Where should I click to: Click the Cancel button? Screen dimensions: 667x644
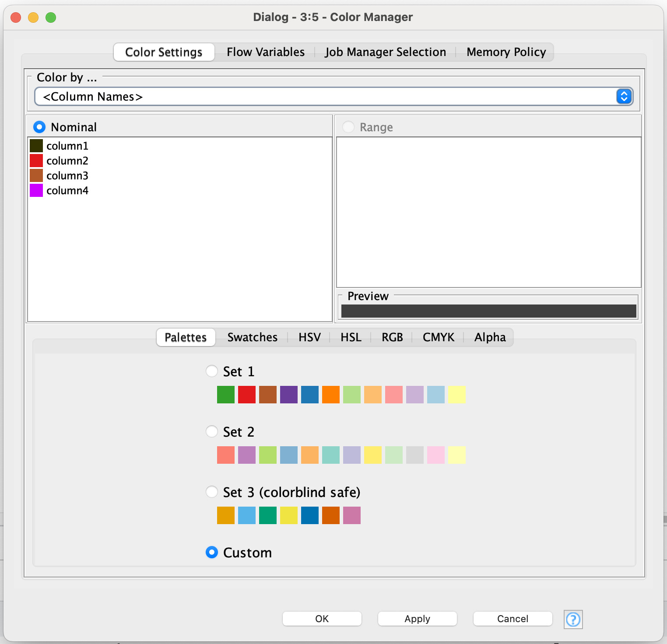pos(512,619)
